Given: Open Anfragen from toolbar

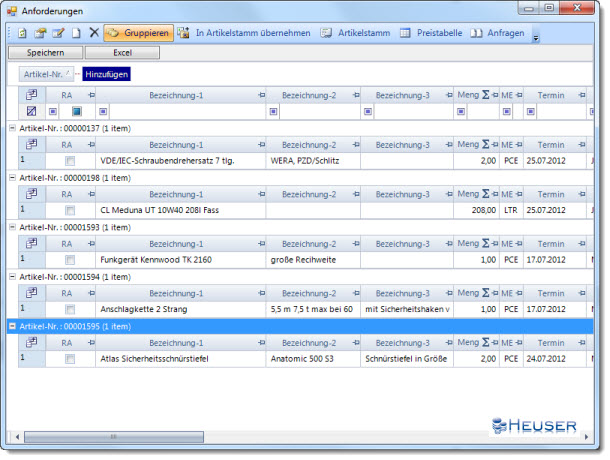Looking at the screenshot, I should (x=497, y=33).
